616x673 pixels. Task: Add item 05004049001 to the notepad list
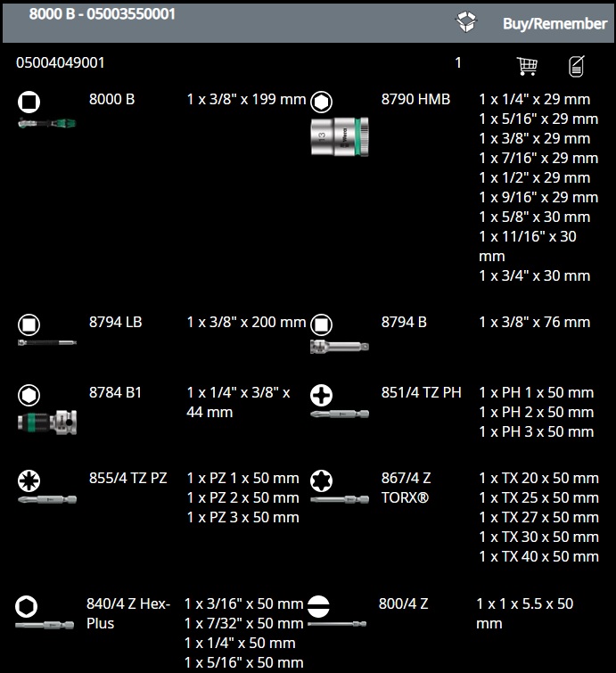[x=577, y=66]
